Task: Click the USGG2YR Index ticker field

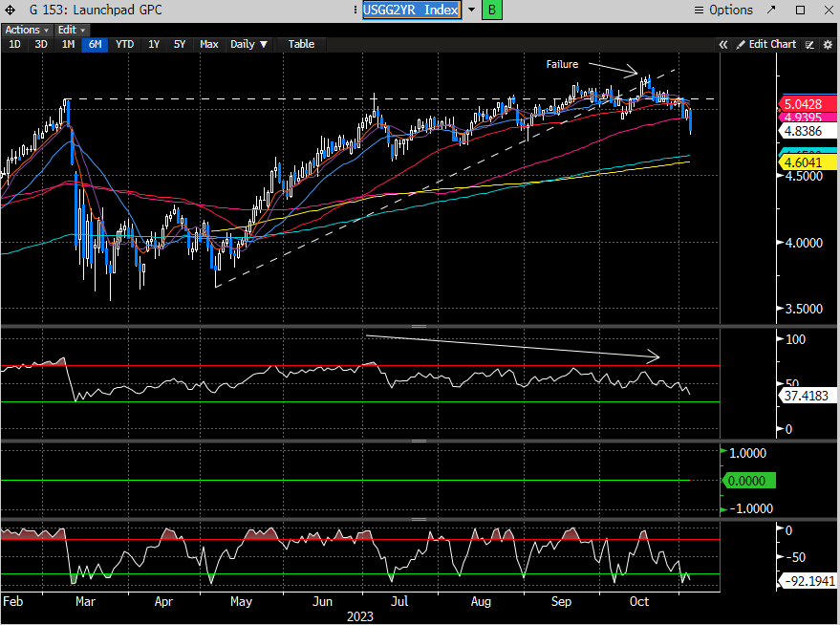Action: [x=412, y=11]
